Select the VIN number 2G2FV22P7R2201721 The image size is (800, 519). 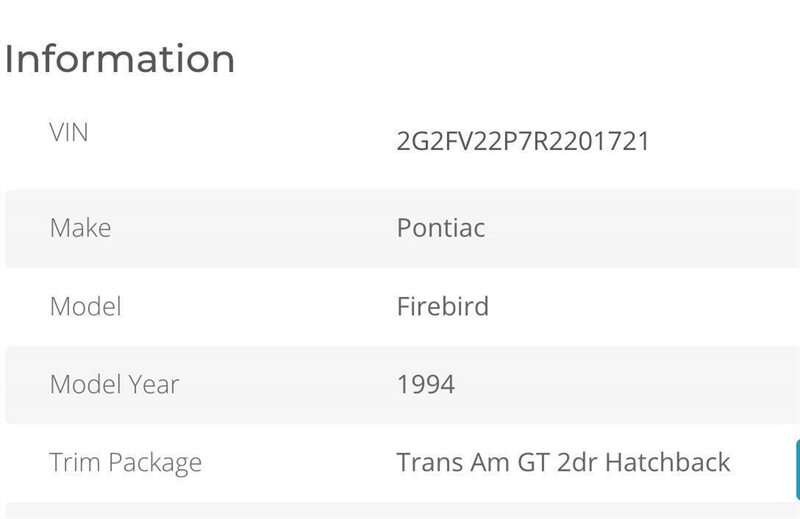click(523, 141)
